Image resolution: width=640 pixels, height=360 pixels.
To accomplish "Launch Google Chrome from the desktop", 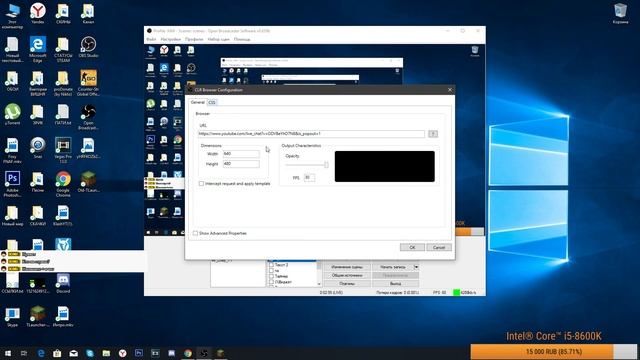I will coord(63,184).
